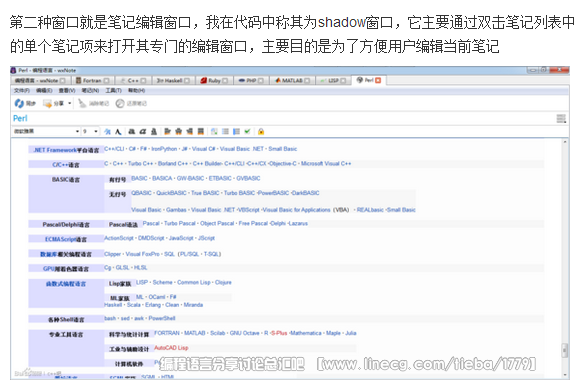Open the Share button dropdown arrow
This screenshot has height=381, width=586.
coord(70,103)
